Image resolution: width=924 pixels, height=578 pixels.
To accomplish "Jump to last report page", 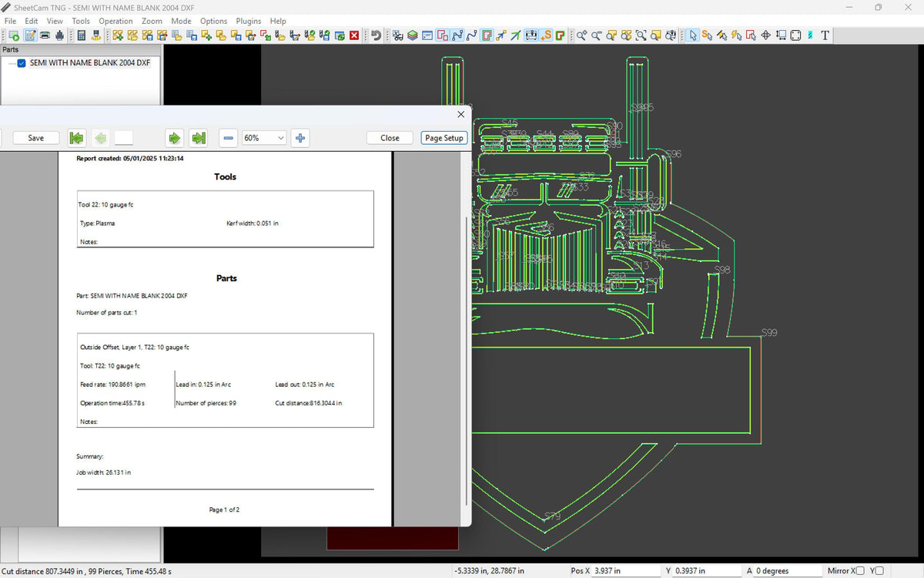I will pyautogui.click(x=199, y=138).
